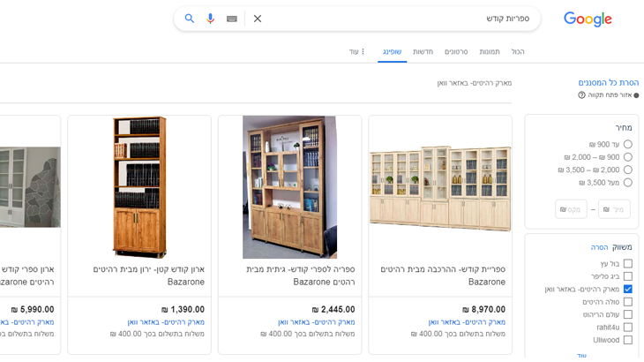Open product title 'ספריה לספרי קודש- גיתית'
This screenshot has width=644, height=362.
[301, 275]
